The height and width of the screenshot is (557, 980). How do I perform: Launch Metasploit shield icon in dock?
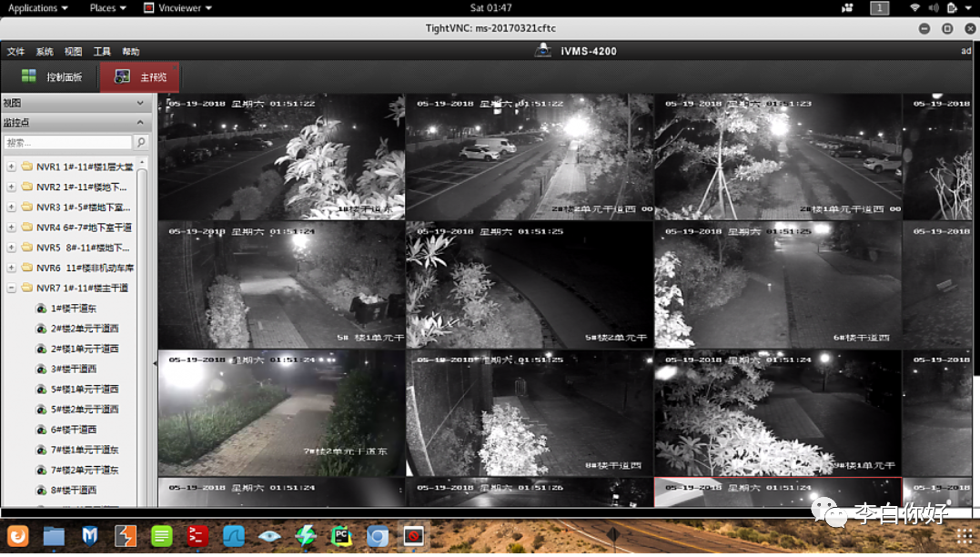[x=90, y=536]
